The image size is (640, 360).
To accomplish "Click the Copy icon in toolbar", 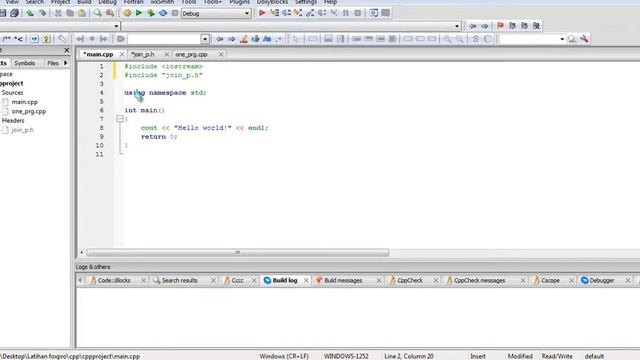I will pos(70,13).
